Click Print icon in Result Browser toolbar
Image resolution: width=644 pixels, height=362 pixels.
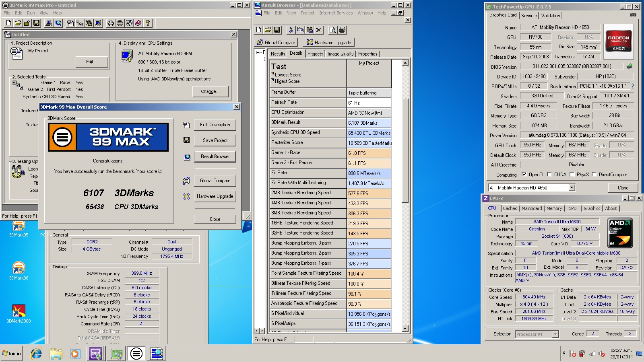[x=342, y=30]
